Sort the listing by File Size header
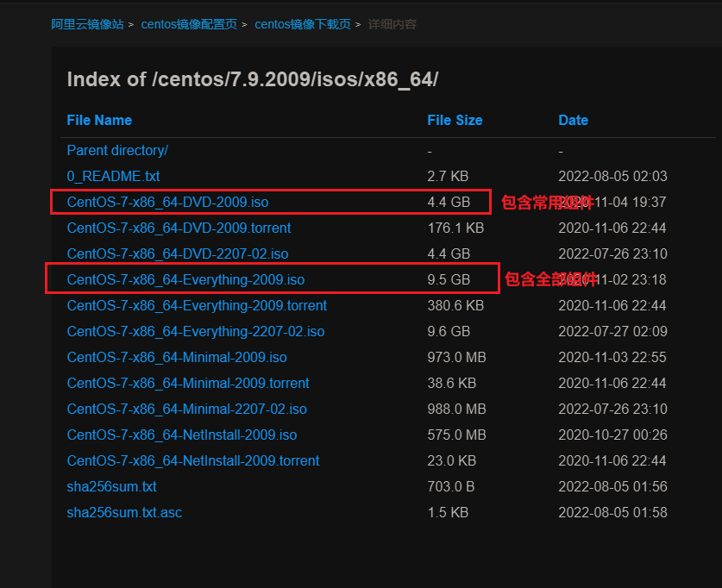Viewport: 722px width, 588px height. click(x=455, y=120)
